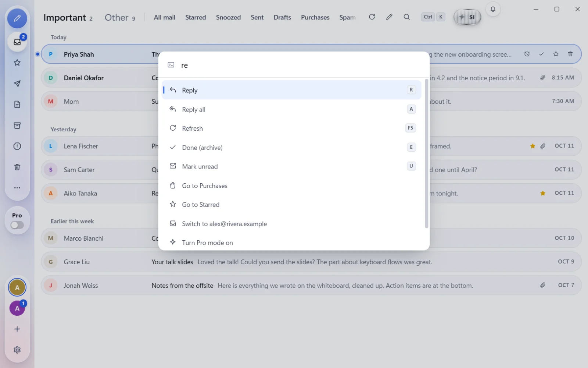Select the Reply all command
Image resolution: width=588 pixels, height=368 pixels.
pos(291,109)
